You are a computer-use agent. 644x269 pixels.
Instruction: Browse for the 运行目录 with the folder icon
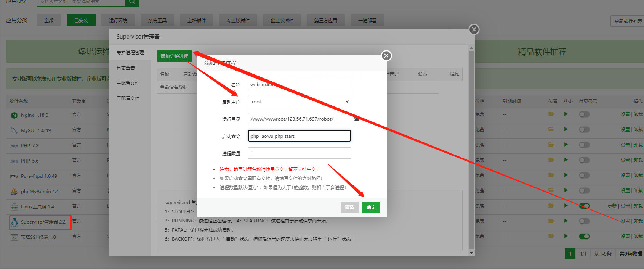click(x=357, y=119)
